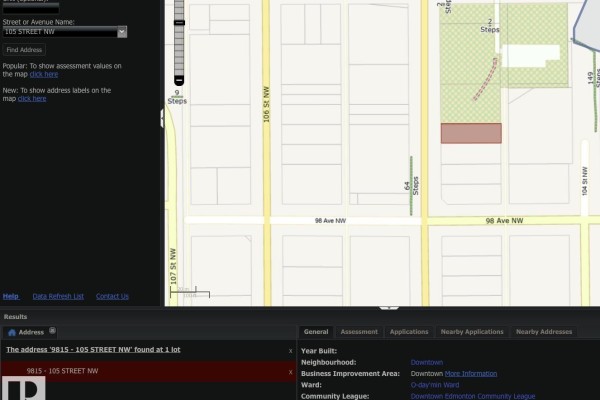600x400 pixels.
Task: Click the highlighted red parcel on map
Action: [471, 133]
